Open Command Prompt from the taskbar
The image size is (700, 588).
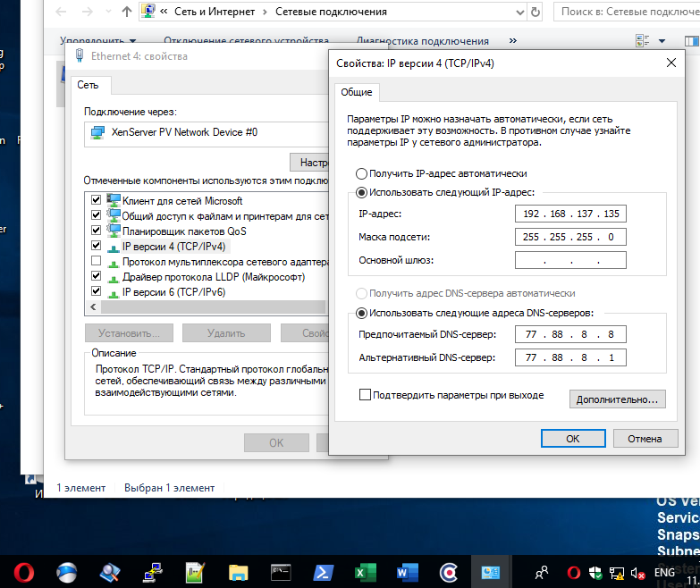[282, 573]
